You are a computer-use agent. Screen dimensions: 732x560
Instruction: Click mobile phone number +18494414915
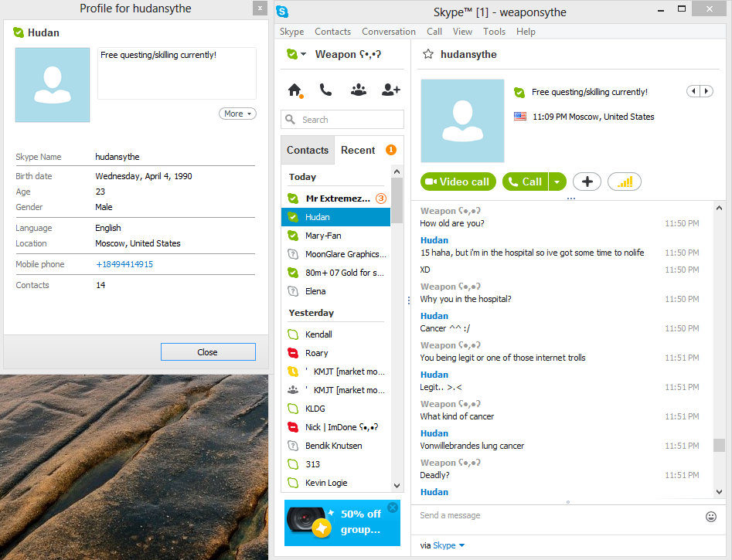pos(124,264)
